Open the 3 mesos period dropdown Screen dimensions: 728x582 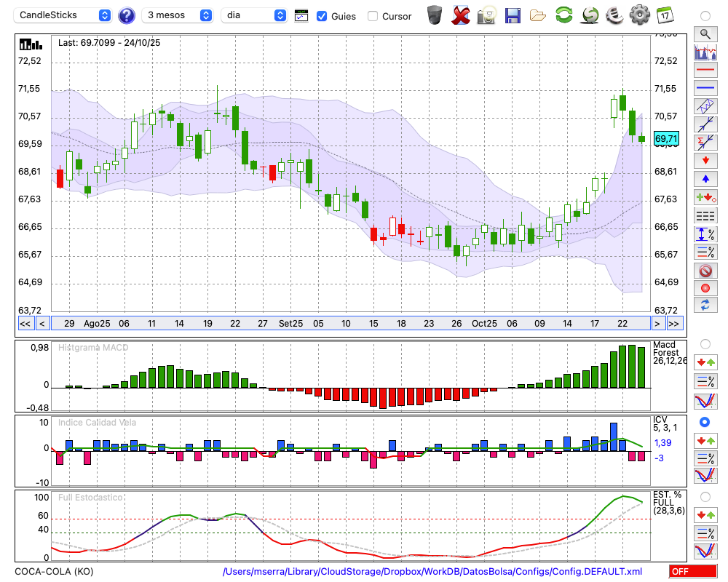click(x=178, y=15)
